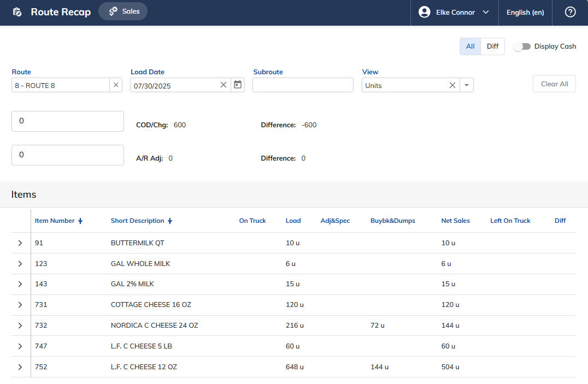588x384 pixels.
Task: Toggle the Display Cash switch
Action: [522, 46]
